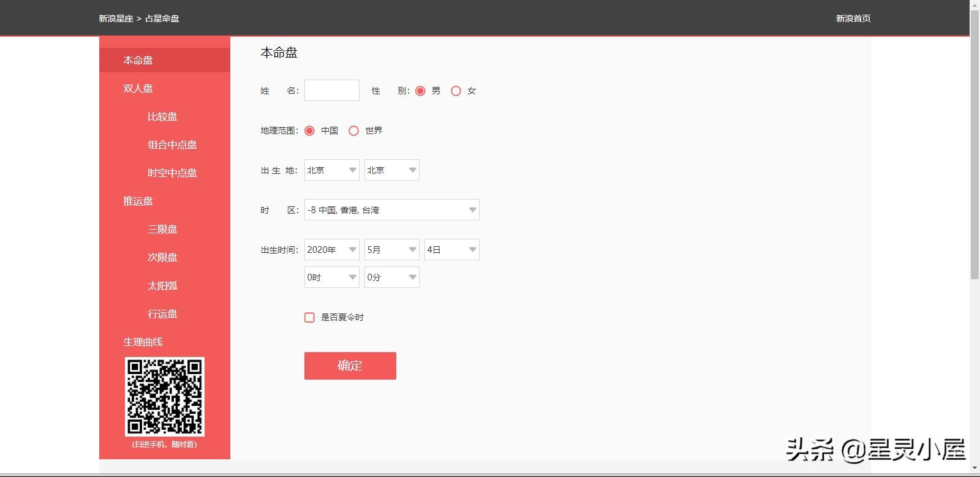Select 中国 as the geographic range

309,130
